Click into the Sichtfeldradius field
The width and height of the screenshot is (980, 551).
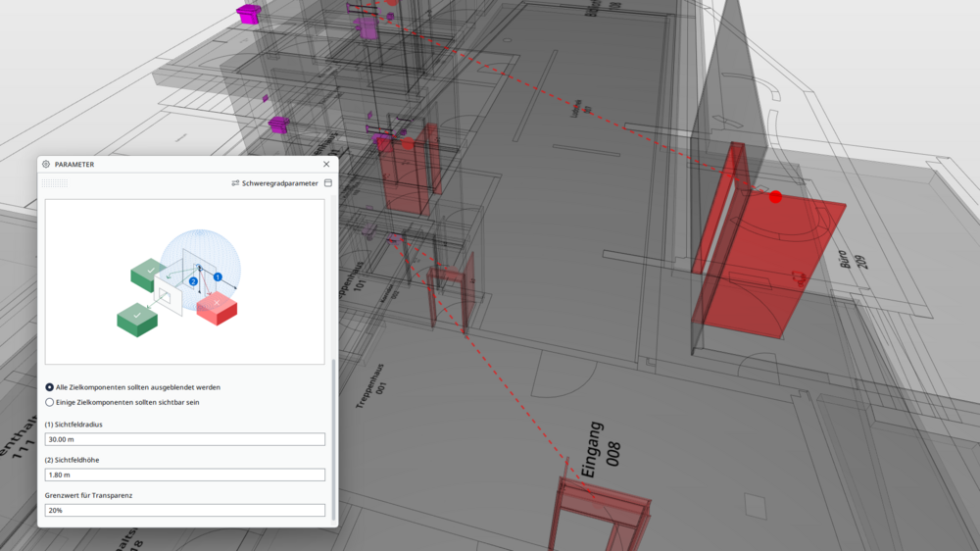(184, 439)
